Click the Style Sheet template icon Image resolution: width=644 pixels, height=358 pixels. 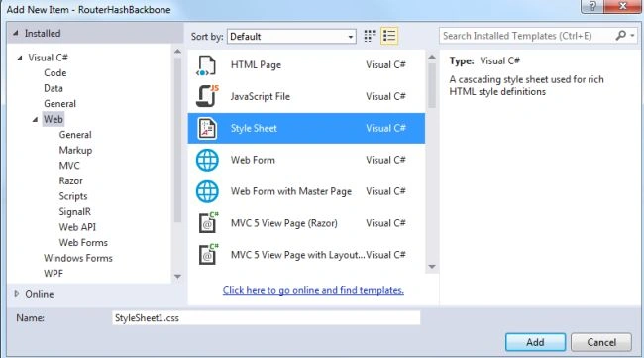coord(207,128)
